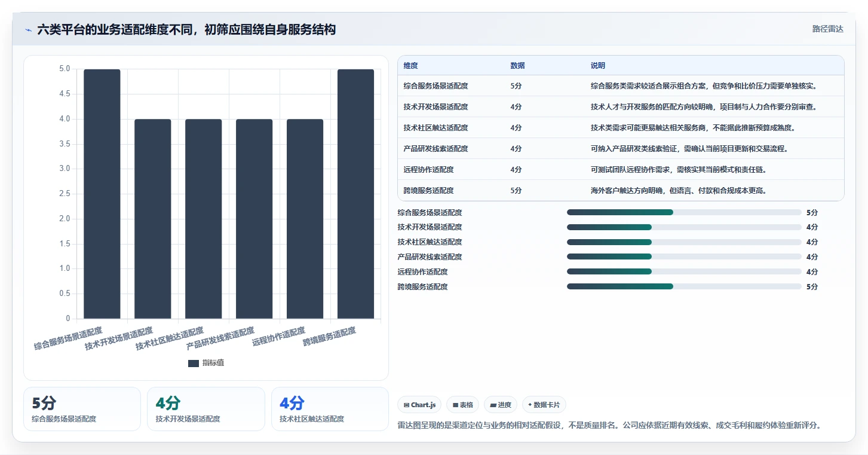Click the description about 可测试团队远程协作需求
Screen dimensions: 868x455
[679, 170]
